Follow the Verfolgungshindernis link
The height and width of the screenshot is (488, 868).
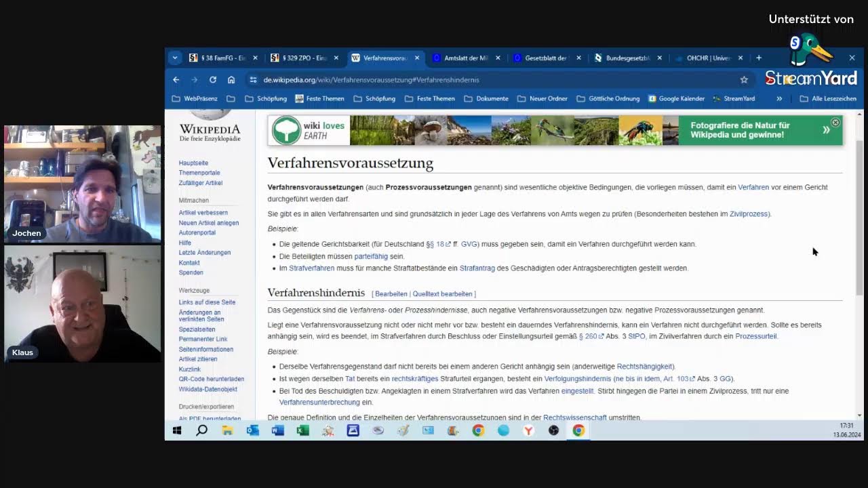click(x=577, y=379)
